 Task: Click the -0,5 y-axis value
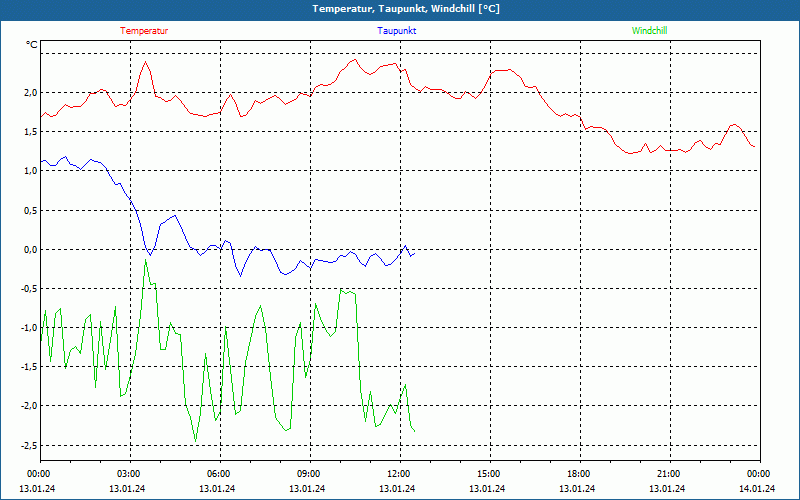click(x=29, y=289)
